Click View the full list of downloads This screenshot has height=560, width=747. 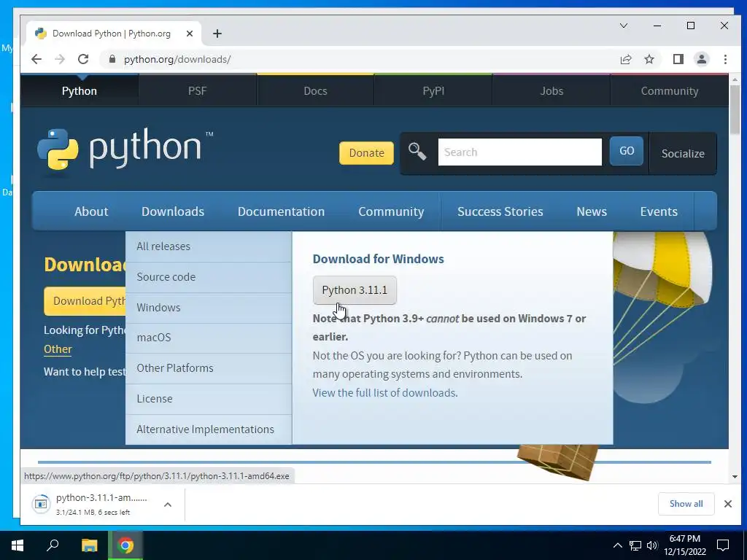(385, 393)
